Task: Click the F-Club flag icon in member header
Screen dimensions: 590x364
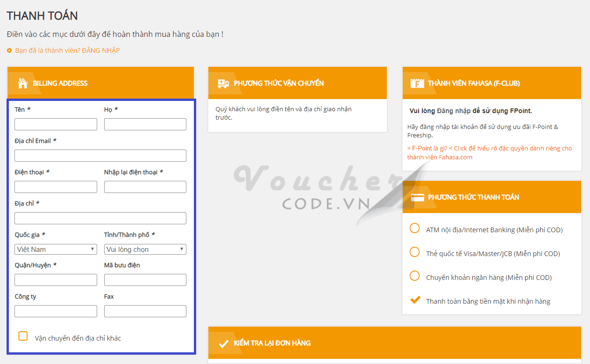Action: pos(417,83)
